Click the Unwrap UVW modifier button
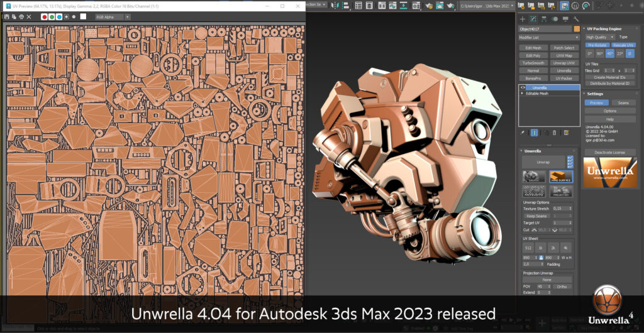Viewport: 644px width, 333px height. 564,63
